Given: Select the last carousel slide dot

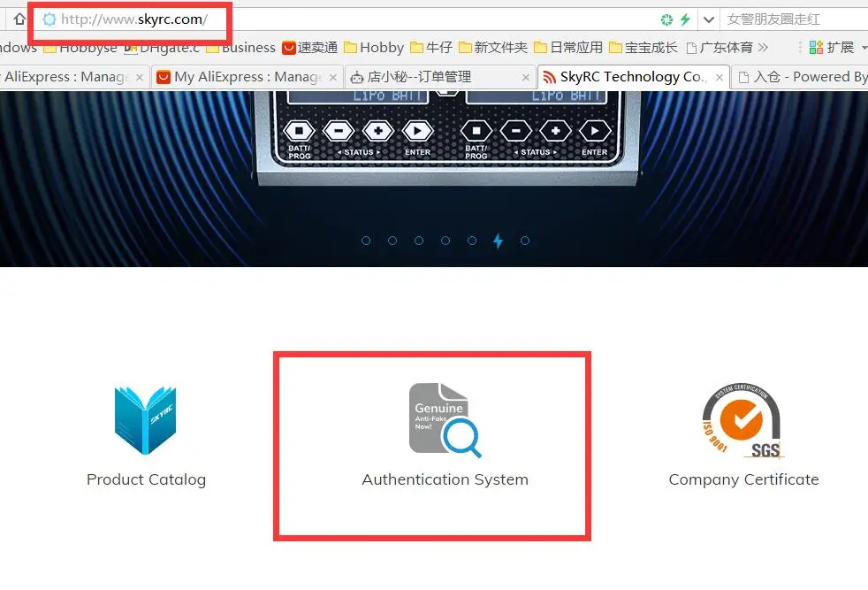Looking at the screenshot, I should [x=525, y=241].
